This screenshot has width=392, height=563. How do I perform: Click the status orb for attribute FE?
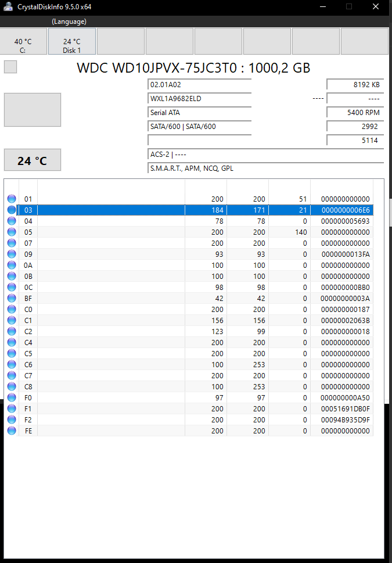point(12,431)
